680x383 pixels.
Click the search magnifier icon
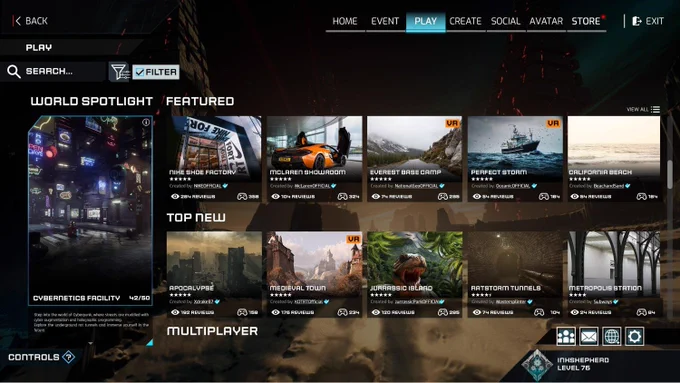pyautogui.click(x=14, y=72)
